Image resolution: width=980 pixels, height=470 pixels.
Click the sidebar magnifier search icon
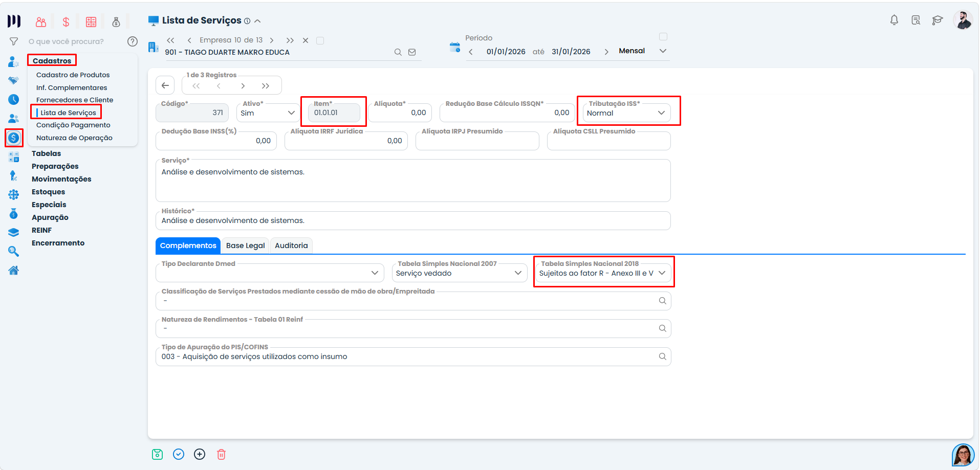coord(13,251)
